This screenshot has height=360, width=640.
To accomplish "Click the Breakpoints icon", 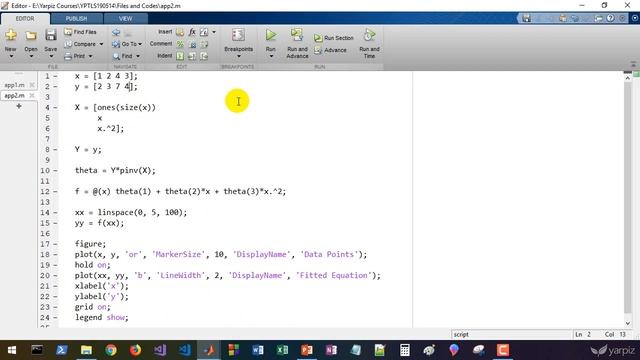I will (238, 36).
